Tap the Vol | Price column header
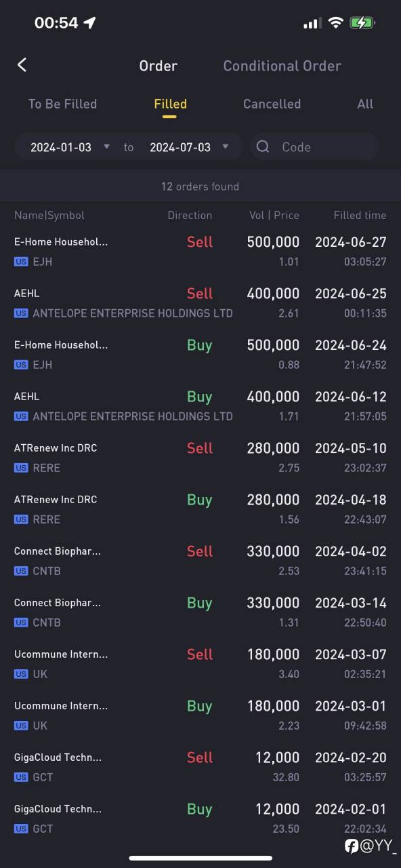Image resolution: width=401 pixels, height=868 pixels. (x=274, y=215)
